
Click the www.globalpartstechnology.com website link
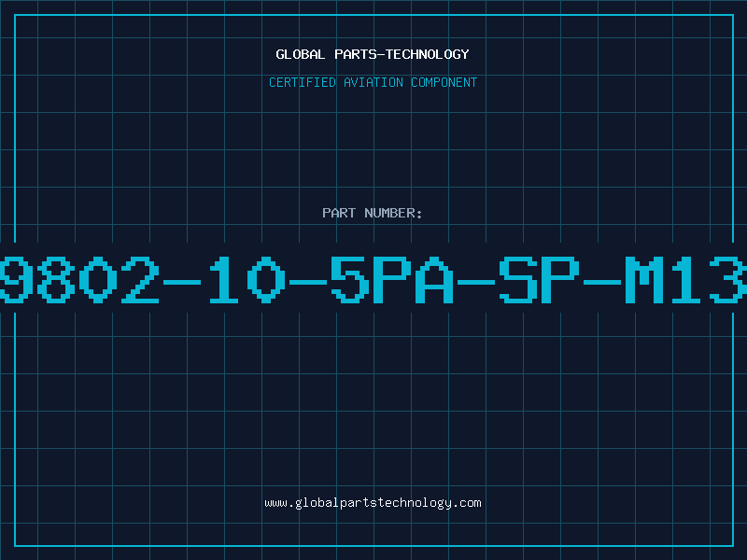[373, 503]
